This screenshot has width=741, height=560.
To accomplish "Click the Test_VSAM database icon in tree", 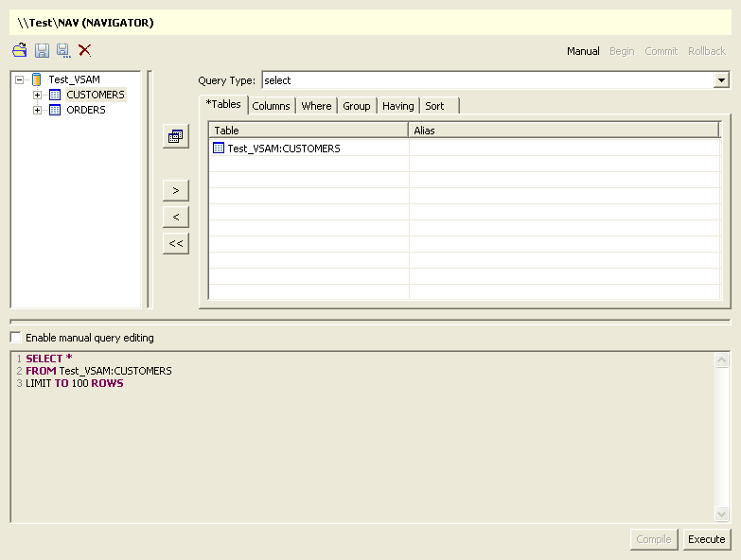I will coord(37,79).
